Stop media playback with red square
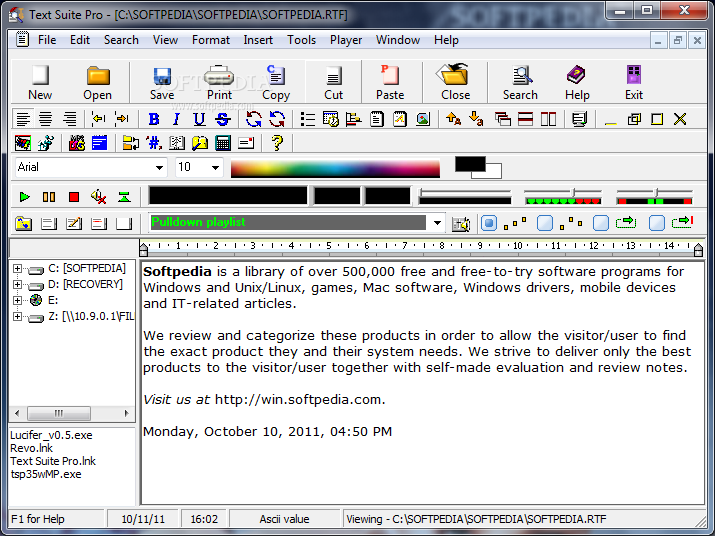 coord(73,197)
